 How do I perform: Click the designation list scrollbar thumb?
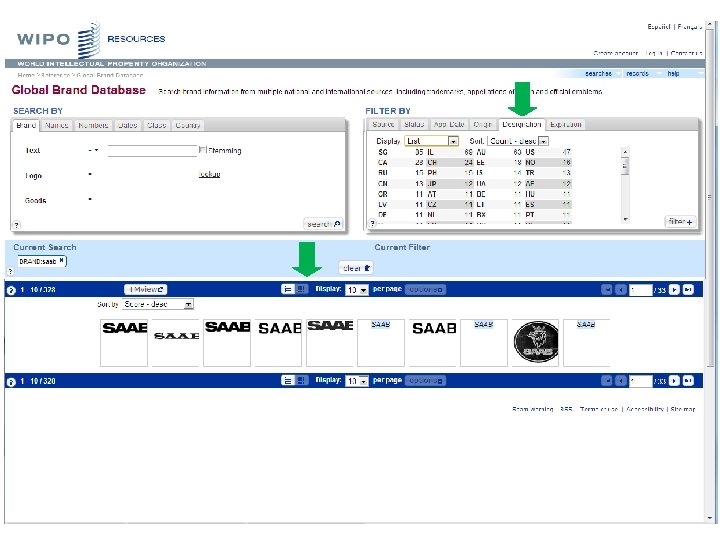point(625,166)
